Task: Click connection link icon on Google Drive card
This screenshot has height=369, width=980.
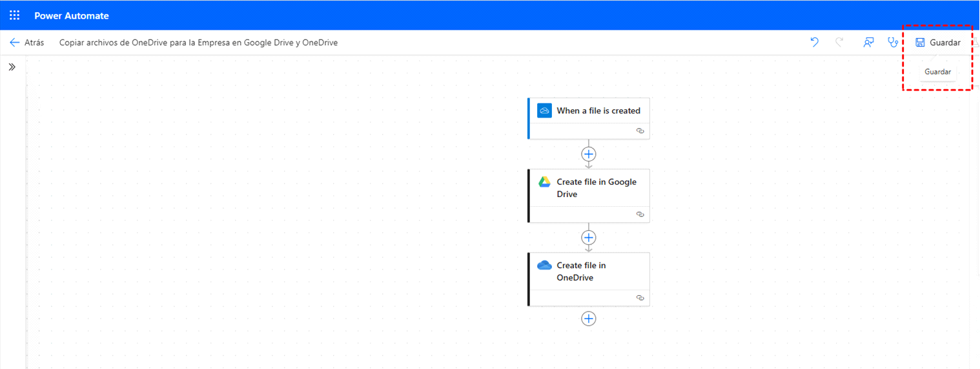Action: 640,214
